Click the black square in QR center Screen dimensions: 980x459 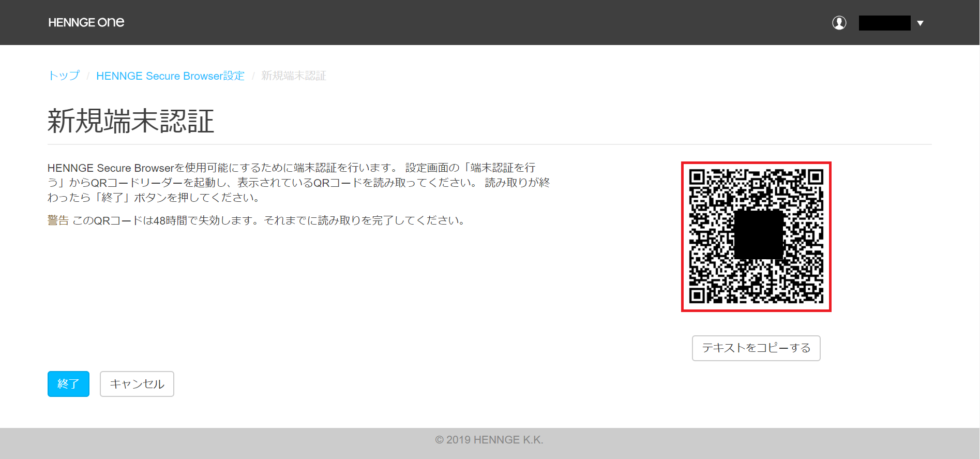tap(758, 234)
